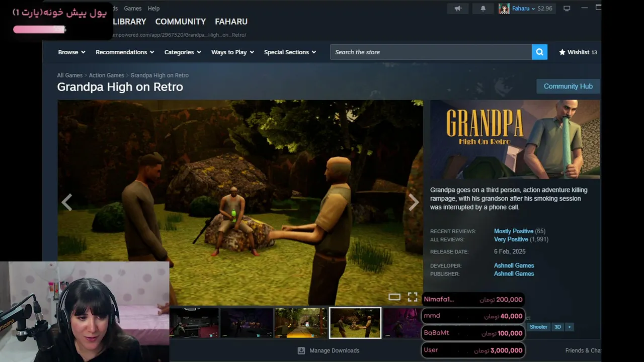This screenshot has width=644, height=362.
Task: Expand the Special Sections menu
Action: (x=290, y=52)
